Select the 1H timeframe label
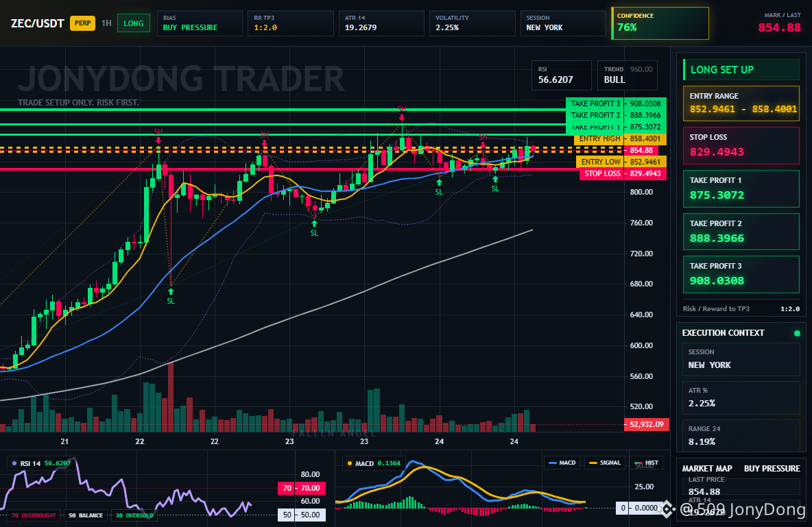 click(x=106, y=23)
